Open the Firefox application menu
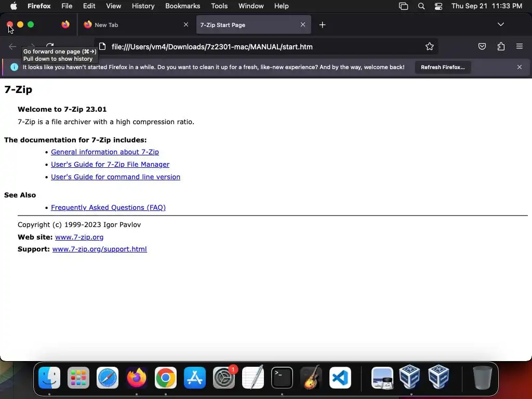 [x=39, y=6]
